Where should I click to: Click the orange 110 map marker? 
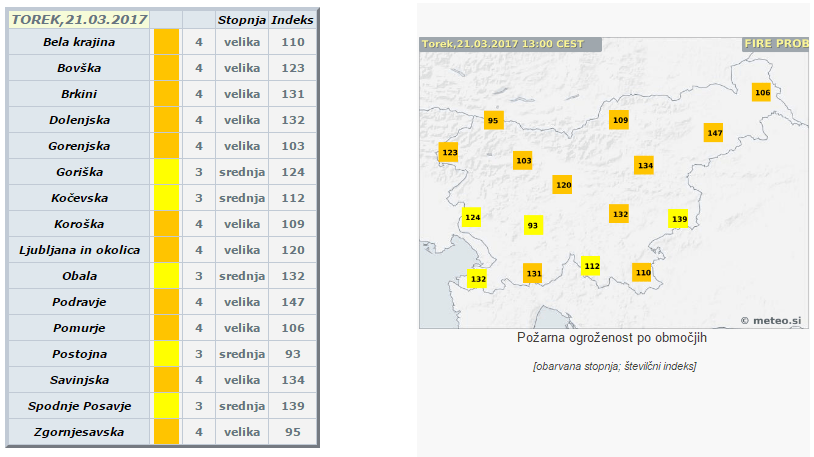click(x=642, y=272)
